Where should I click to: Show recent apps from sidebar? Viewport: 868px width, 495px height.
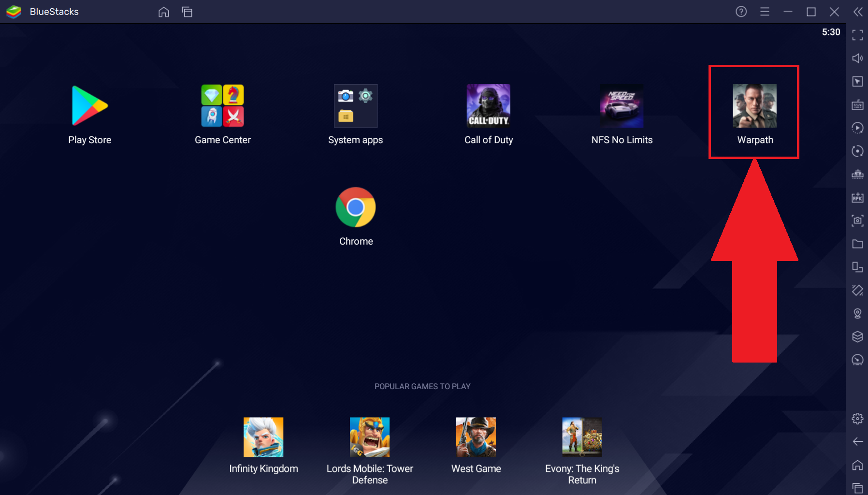pos(857,488)
